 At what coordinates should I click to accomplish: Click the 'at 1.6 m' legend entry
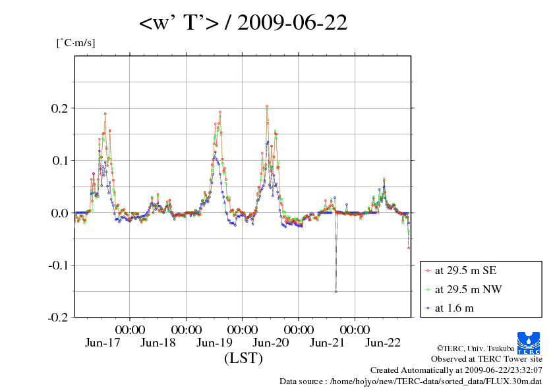449,308
